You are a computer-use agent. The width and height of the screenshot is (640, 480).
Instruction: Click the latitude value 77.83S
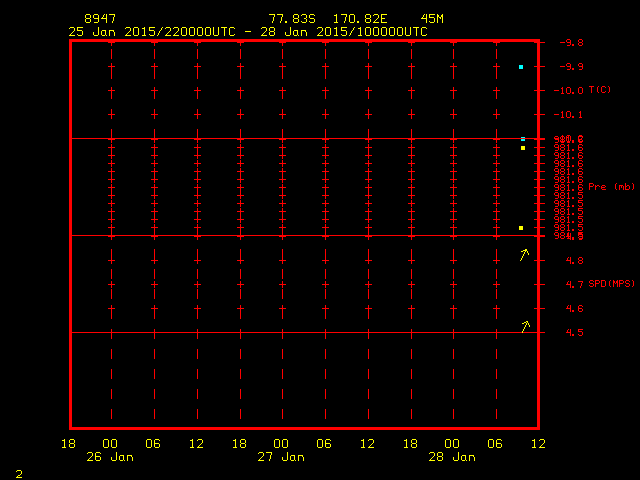coord(292,19)
